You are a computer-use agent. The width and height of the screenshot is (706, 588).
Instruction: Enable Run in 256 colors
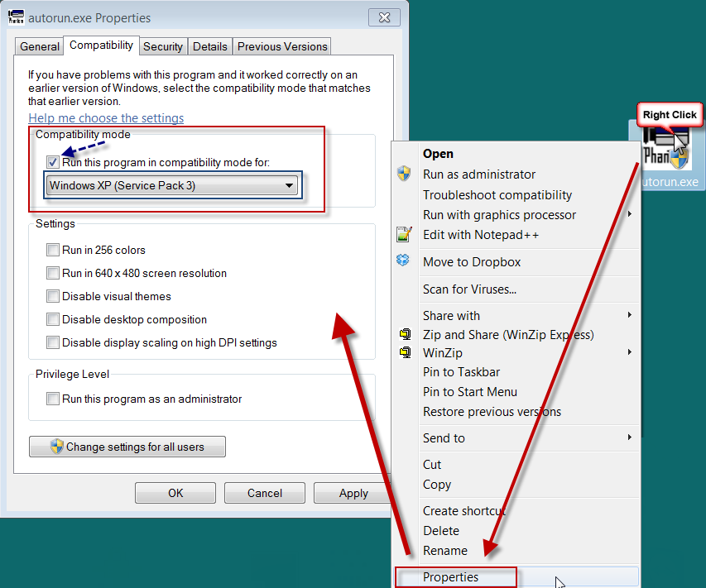(53, 250)
